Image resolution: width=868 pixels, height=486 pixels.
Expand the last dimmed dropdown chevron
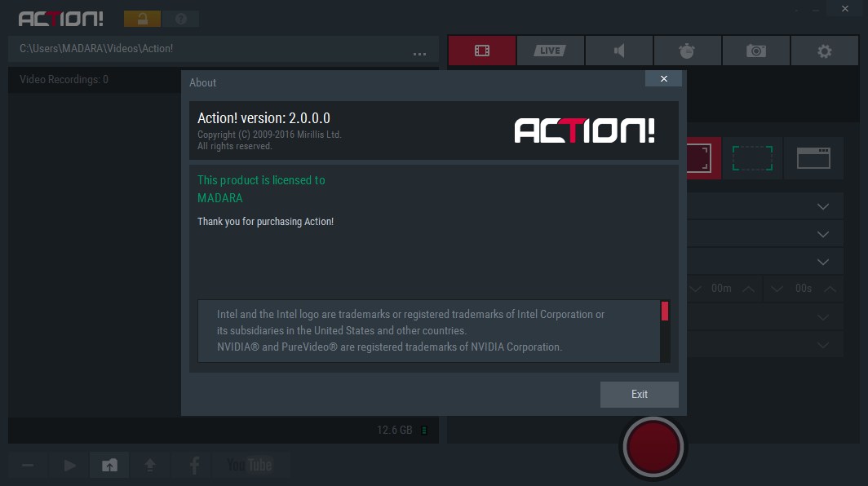[x=823, y=345]
